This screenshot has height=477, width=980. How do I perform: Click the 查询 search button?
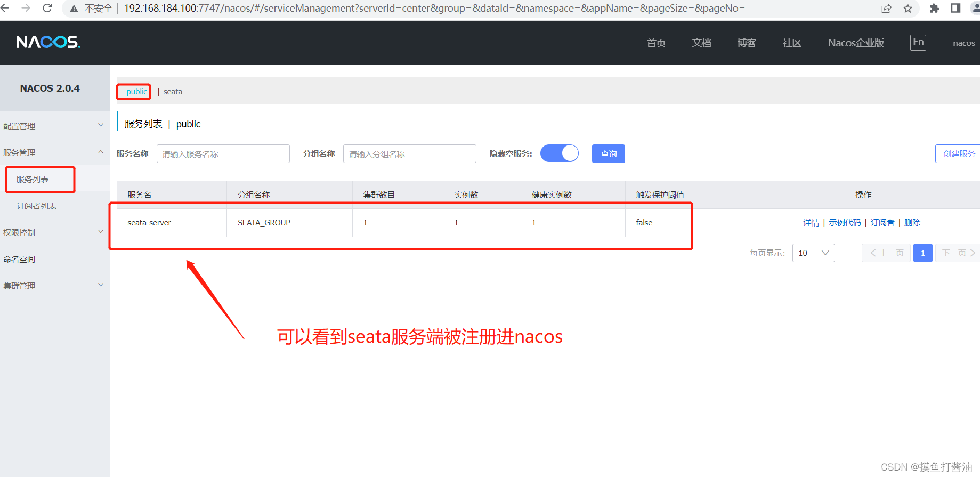click(x=609, y=153)
